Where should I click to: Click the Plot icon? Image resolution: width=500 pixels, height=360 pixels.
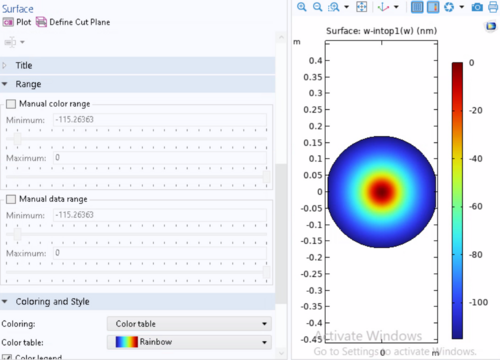[x=8, y=22]
